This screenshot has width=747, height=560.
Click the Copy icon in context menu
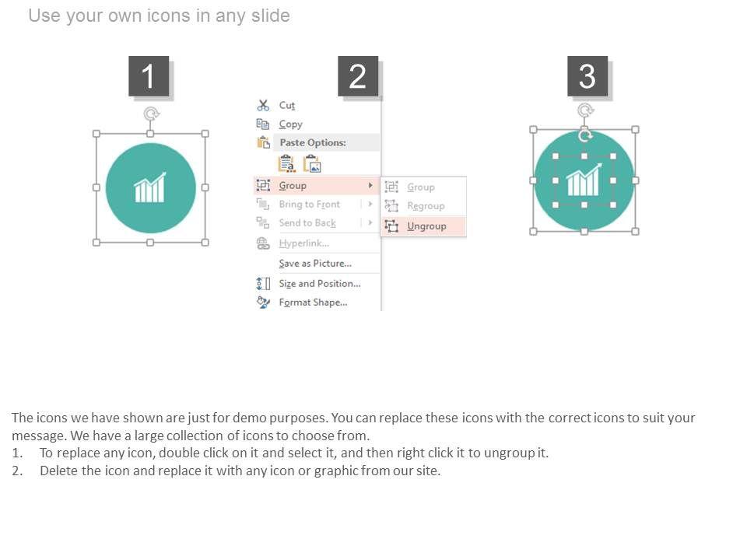click(x=263, y=124)
